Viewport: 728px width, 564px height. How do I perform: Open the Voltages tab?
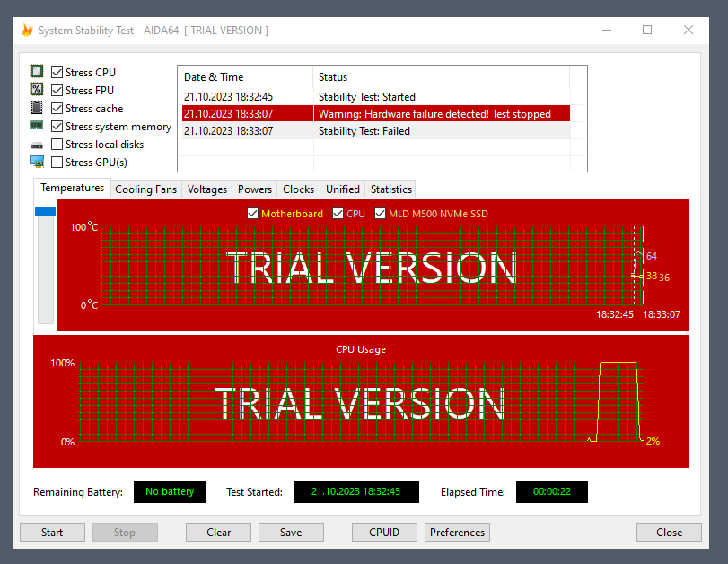click(x=207, y=189)
